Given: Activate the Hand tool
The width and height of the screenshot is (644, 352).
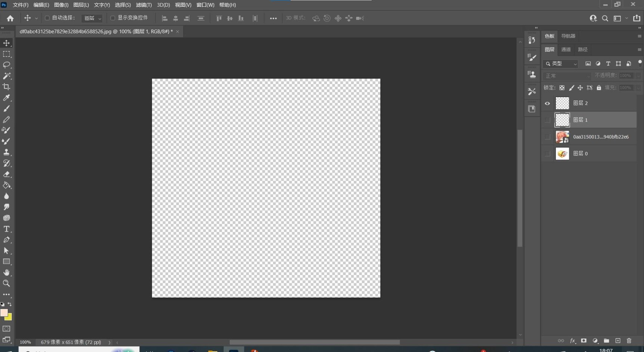Looking at the screenshot, I should click(x=7, y=272).
